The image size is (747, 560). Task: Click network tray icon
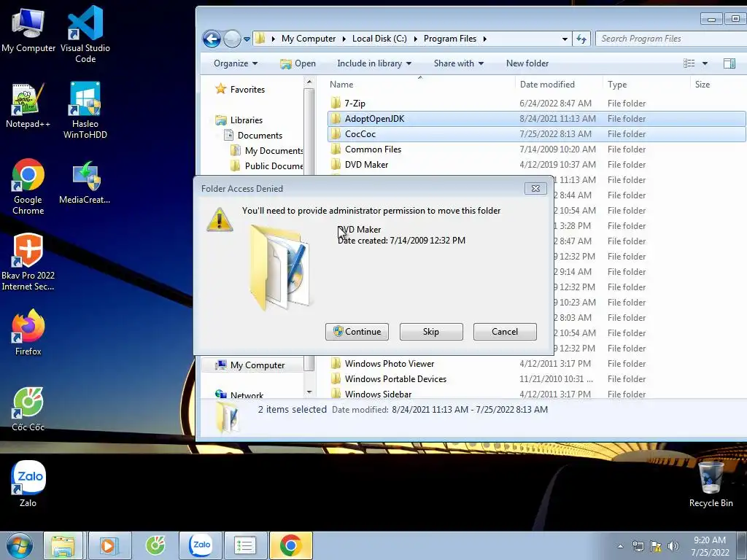[x=638, y=546]
